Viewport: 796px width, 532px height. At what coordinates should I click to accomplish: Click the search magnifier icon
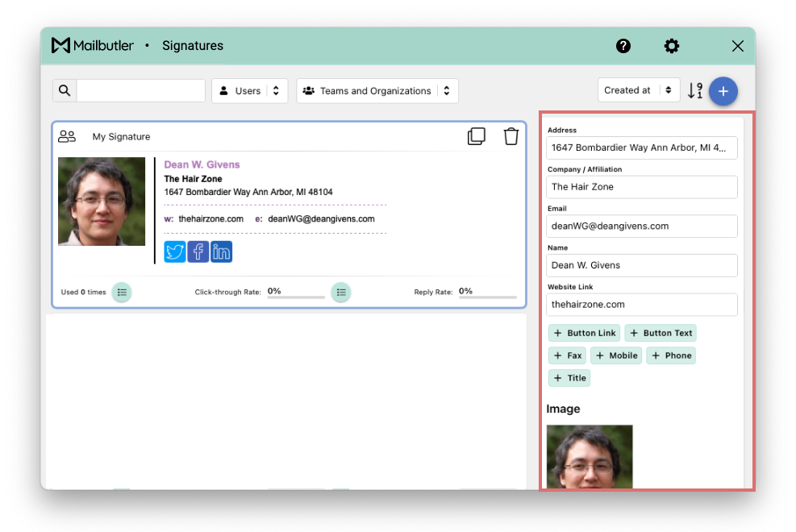65,90
